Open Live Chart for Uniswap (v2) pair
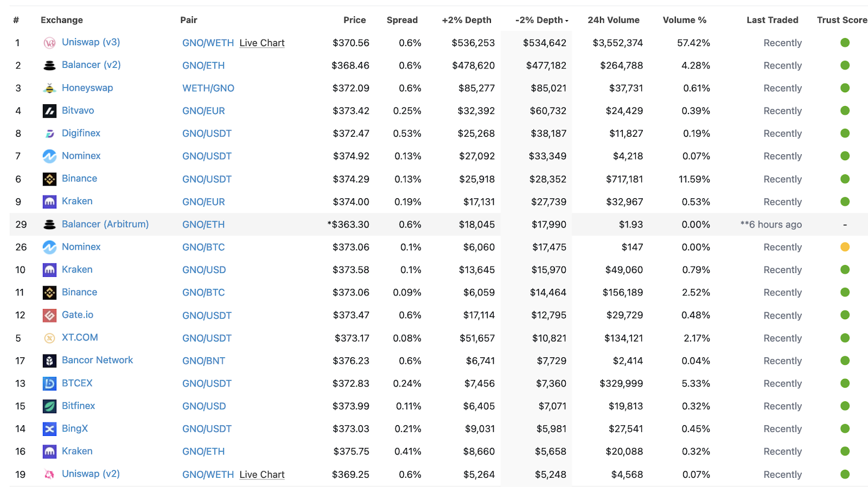The height and width of the screenshot is (487, 868). (262, 475)
